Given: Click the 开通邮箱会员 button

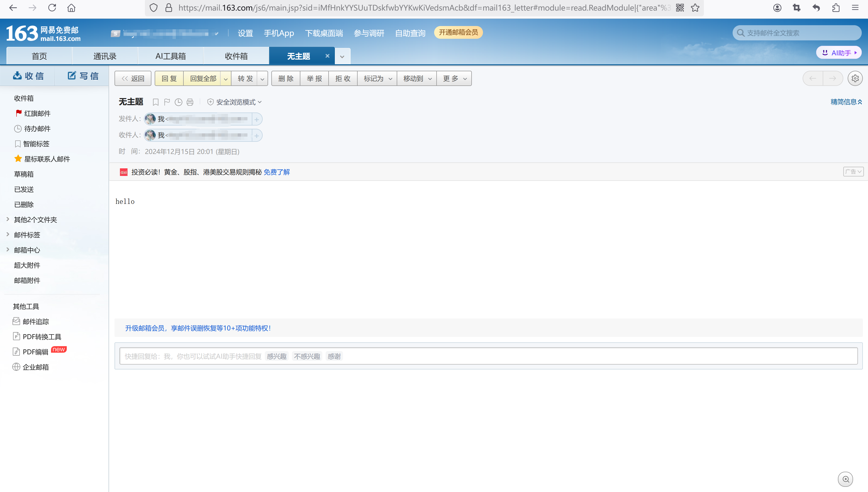Looking at the screenshot, I should [x=458, y=33].
